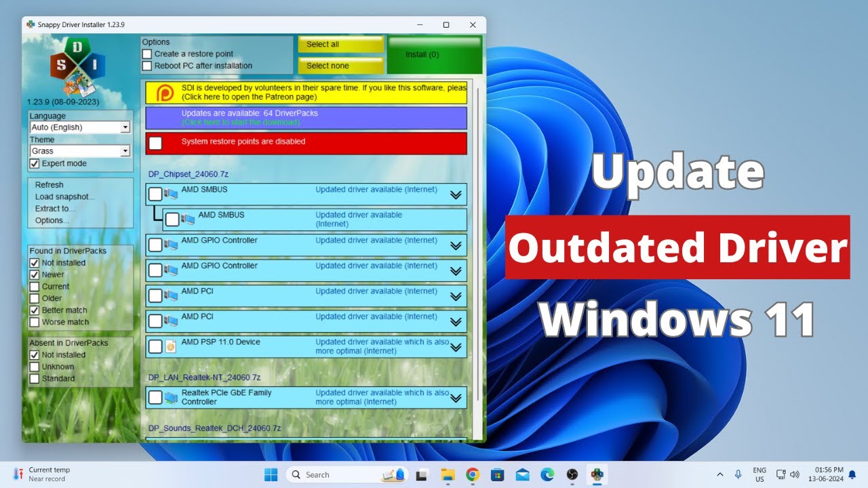Uncheck the Better match filter
The image size is (868, 488).
pos(35,310)
